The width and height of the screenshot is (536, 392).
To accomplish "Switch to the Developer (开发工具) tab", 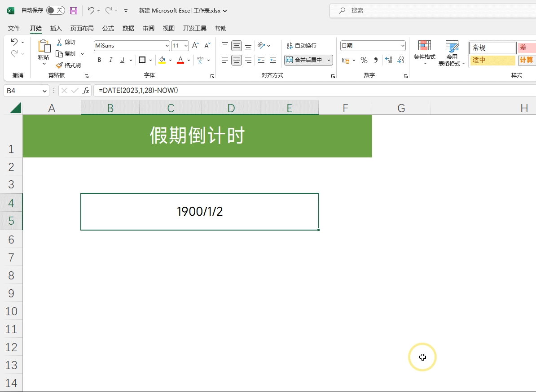I will (194, 28).
